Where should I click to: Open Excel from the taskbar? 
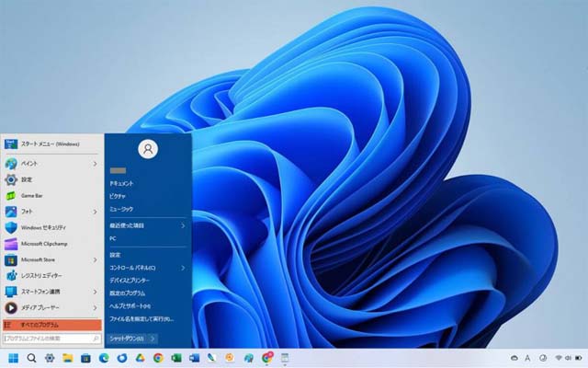point(176,358)
